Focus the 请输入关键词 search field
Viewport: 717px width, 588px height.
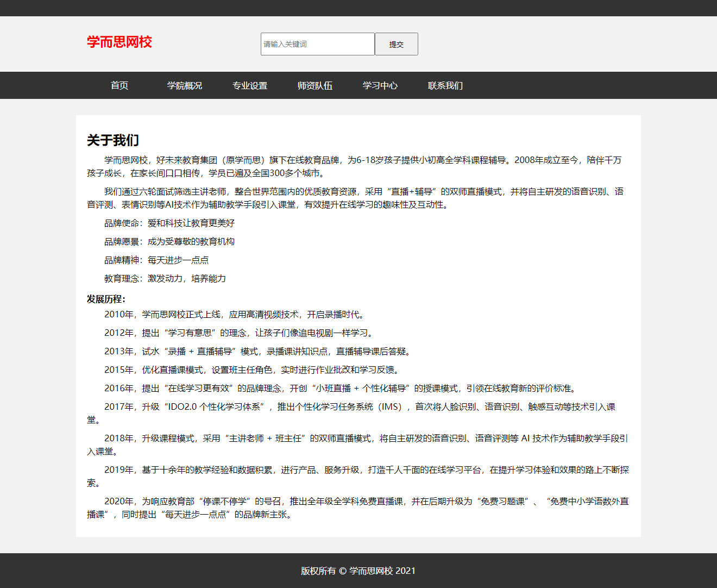tap(318, 44)
